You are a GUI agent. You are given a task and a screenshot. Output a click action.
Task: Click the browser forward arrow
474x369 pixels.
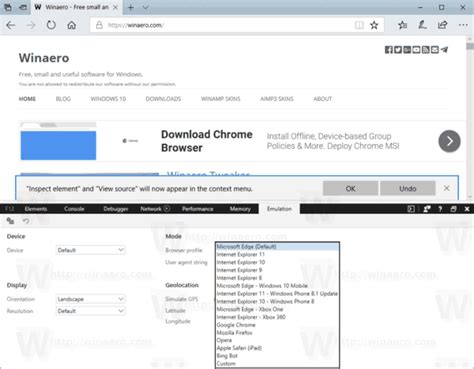[31, 25]
